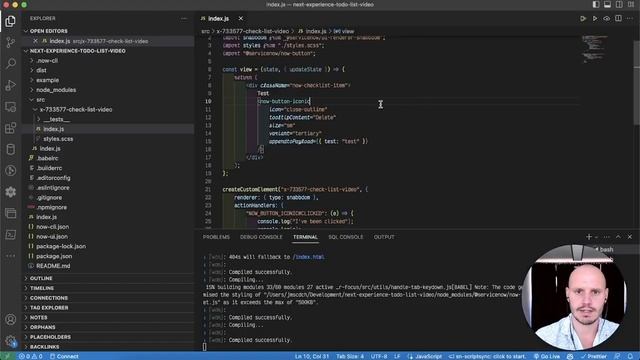640x360 pixels.
Task: Toggle primary sidebar layout icon in title bar
Action: [x=596, y=4]
